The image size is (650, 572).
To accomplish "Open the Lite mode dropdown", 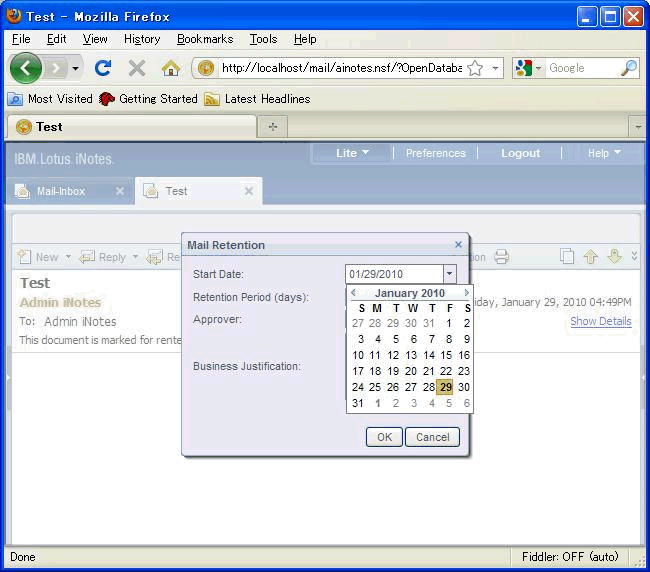I will (x=352, y=153).
